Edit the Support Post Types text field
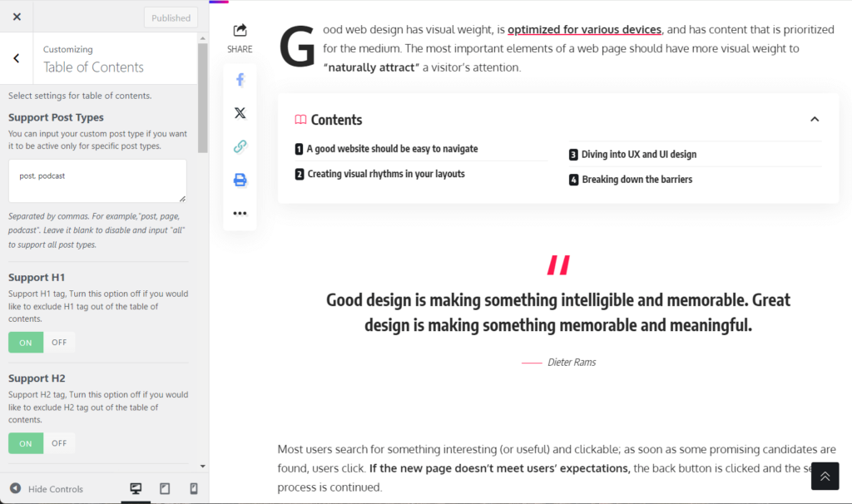 coord(97,180)
